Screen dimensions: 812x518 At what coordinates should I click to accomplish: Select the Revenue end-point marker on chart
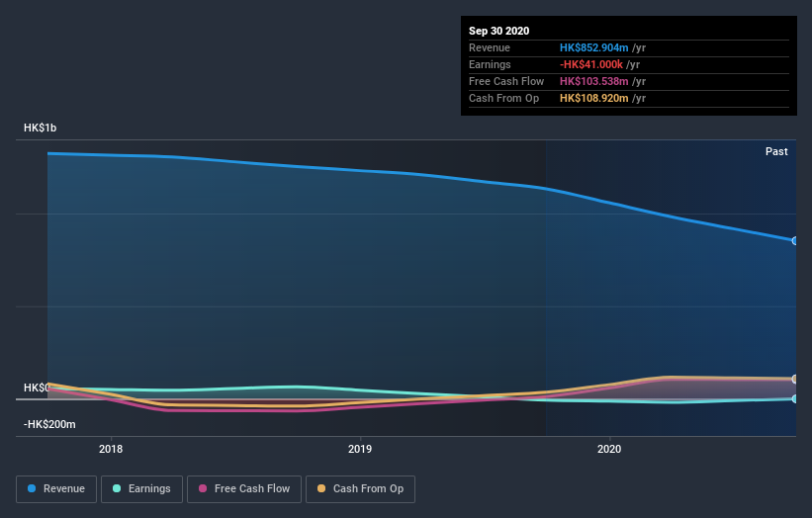click(795, 240)
